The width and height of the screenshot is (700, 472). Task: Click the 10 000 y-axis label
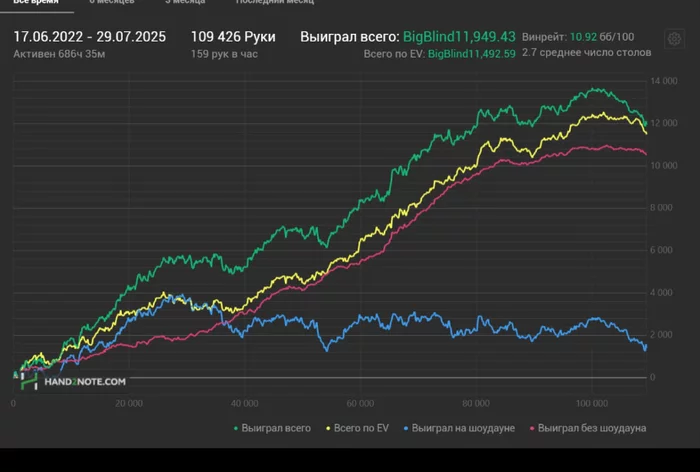pos(663,165)
